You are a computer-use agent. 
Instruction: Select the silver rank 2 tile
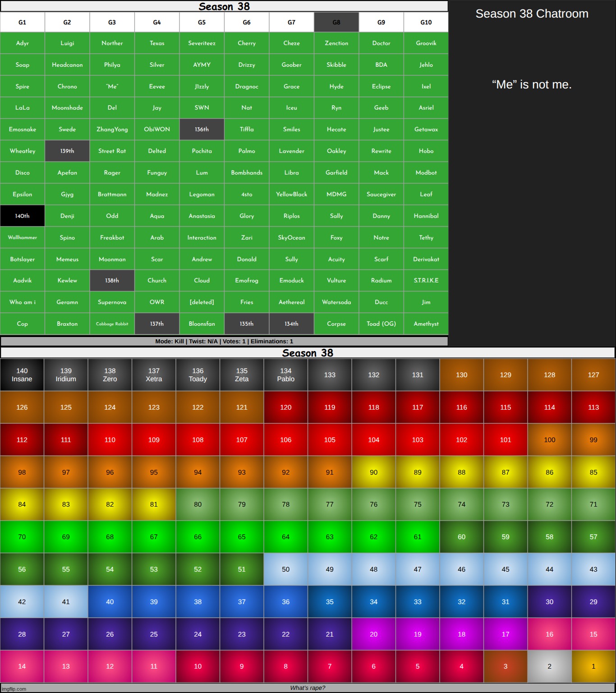coord(549,666)
